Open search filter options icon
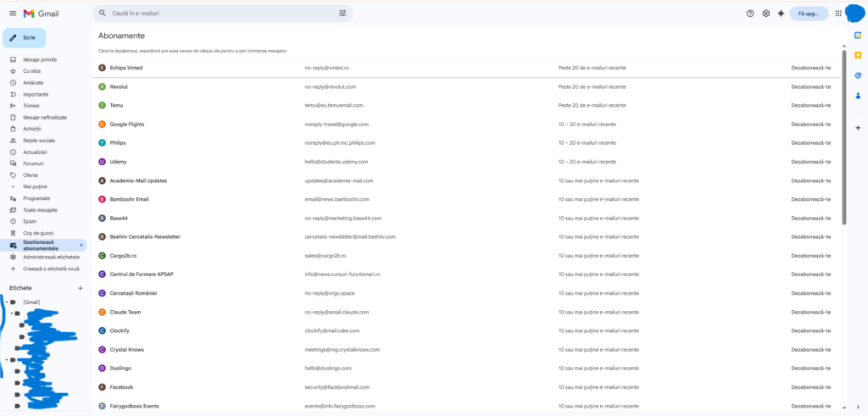868x416 pixels. pyautogui.click(x=342, y=14)
